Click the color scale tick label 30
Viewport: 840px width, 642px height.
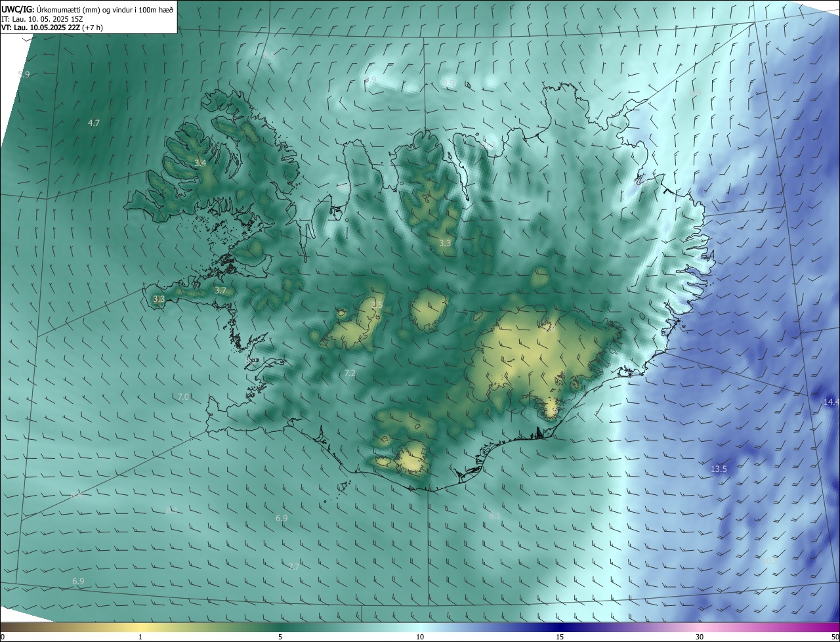[700, 637]
